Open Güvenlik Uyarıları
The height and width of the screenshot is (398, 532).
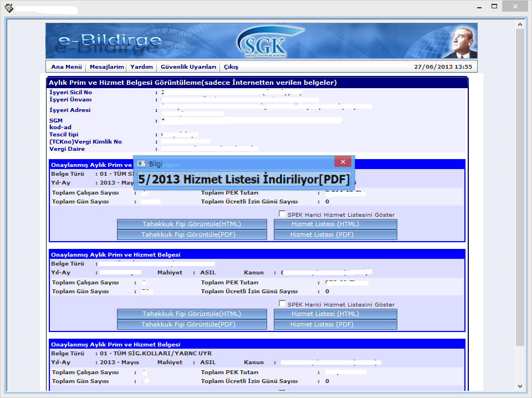click(x=188, y=67)
